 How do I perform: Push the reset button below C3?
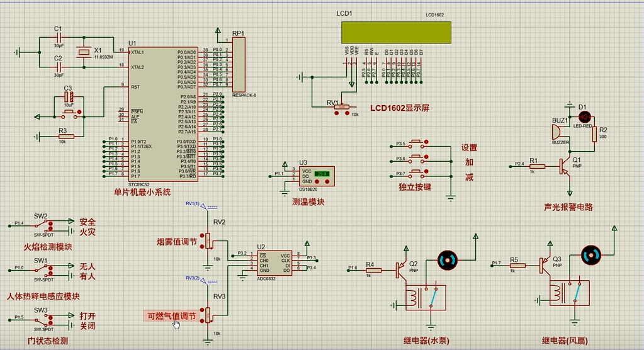coord(69,114)
